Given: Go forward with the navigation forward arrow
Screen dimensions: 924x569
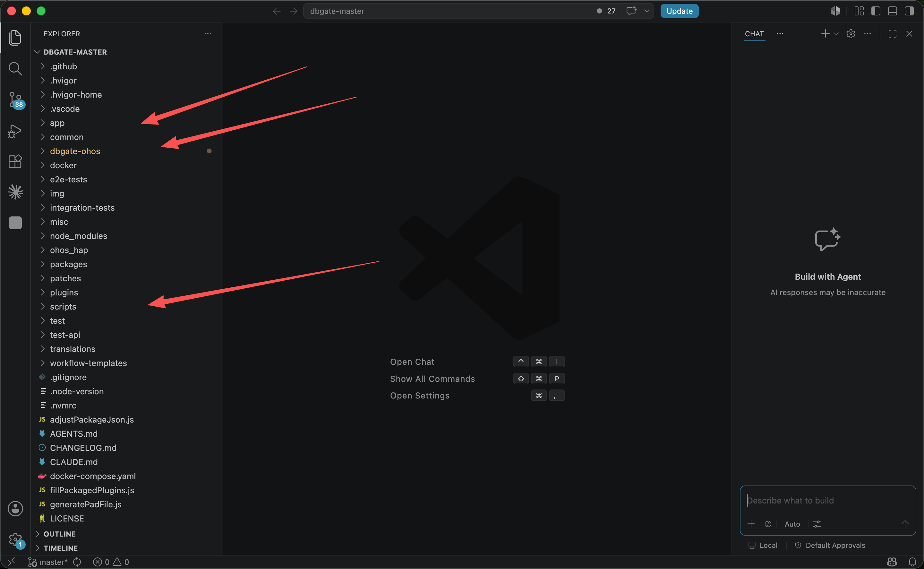Looking at the screenshot, I should point(293,11).
